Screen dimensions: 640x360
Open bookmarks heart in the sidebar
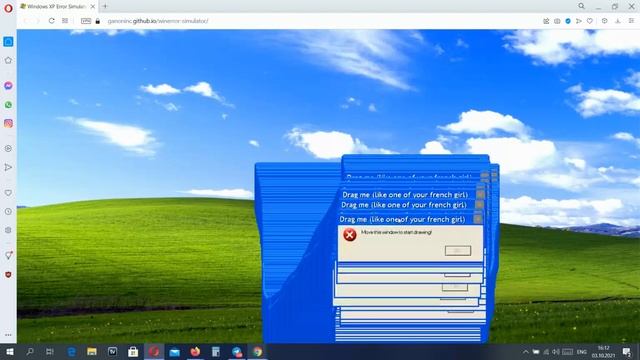click(x=8, y=193)
